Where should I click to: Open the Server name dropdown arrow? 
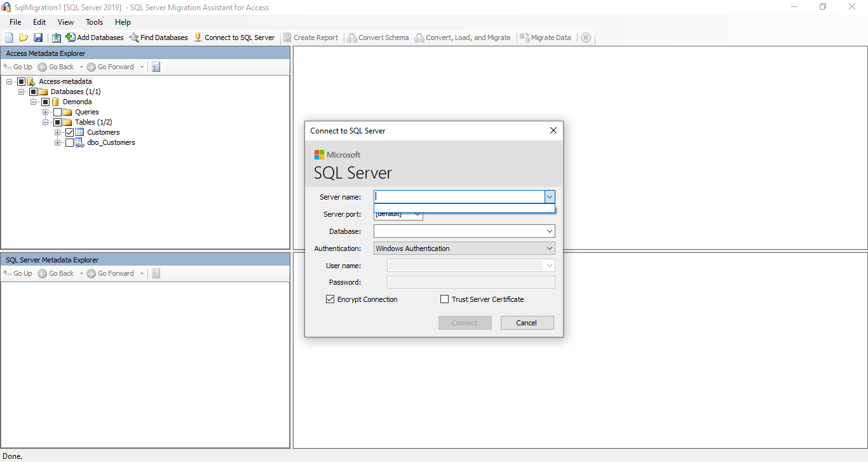550,197
